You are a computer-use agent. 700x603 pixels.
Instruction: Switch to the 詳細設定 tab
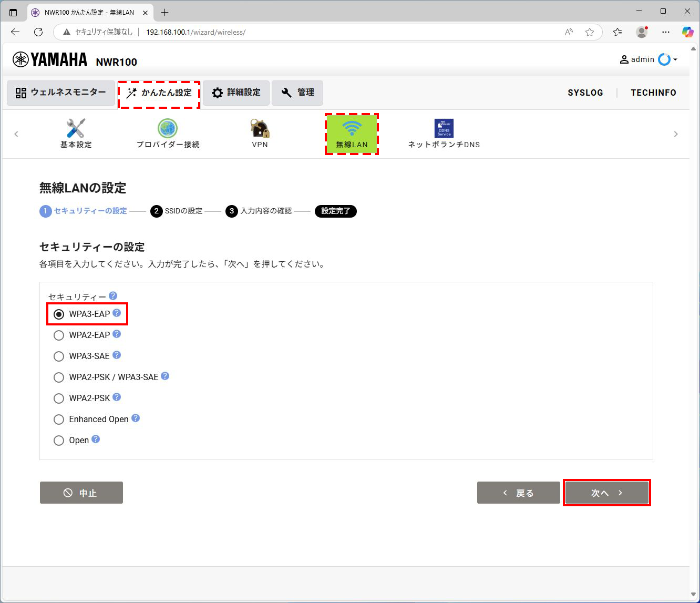tap(235, 93)
